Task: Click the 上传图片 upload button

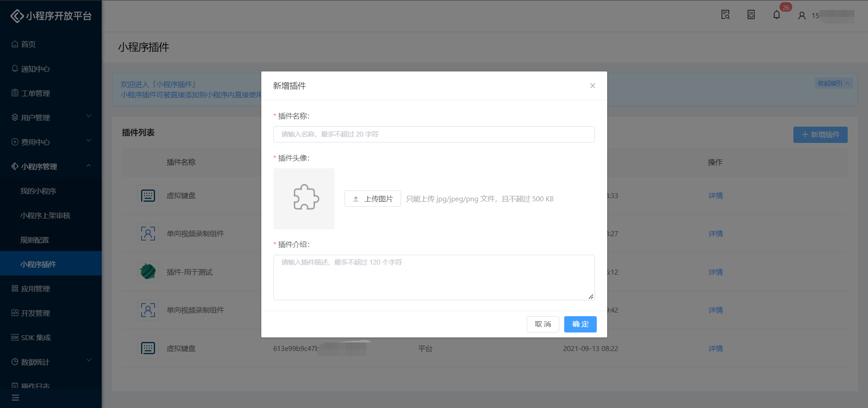Action: coord(373,199)
